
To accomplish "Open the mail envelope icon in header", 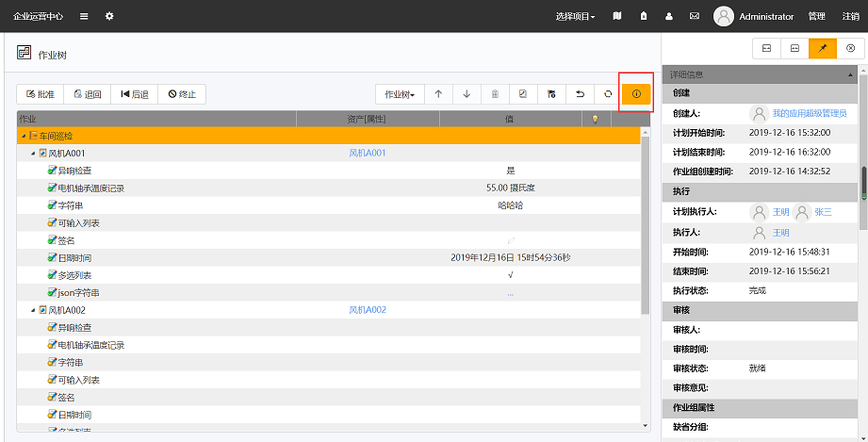I will point(695,16).
